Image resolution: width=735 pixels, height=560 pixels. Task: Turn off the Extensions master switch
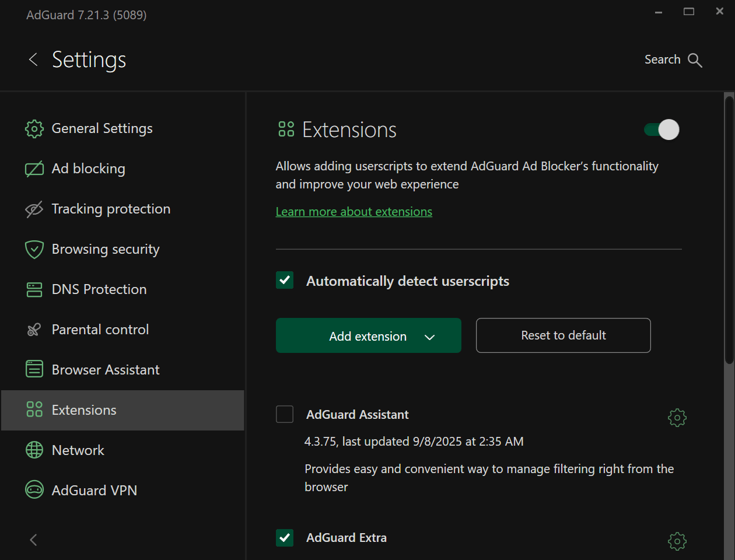pos(661,129)
